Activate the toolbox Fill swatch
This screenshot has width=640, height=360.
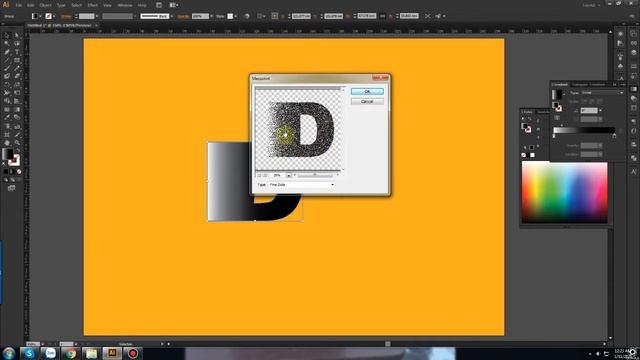coord(8,154)
